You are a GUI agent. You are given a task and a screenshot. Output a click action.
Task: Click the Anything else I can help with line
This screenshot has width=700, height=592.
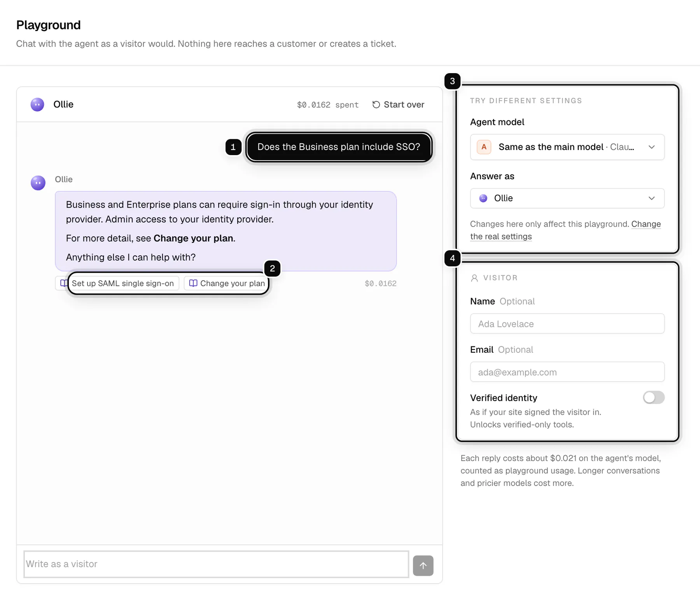click(x=131, y=257)
